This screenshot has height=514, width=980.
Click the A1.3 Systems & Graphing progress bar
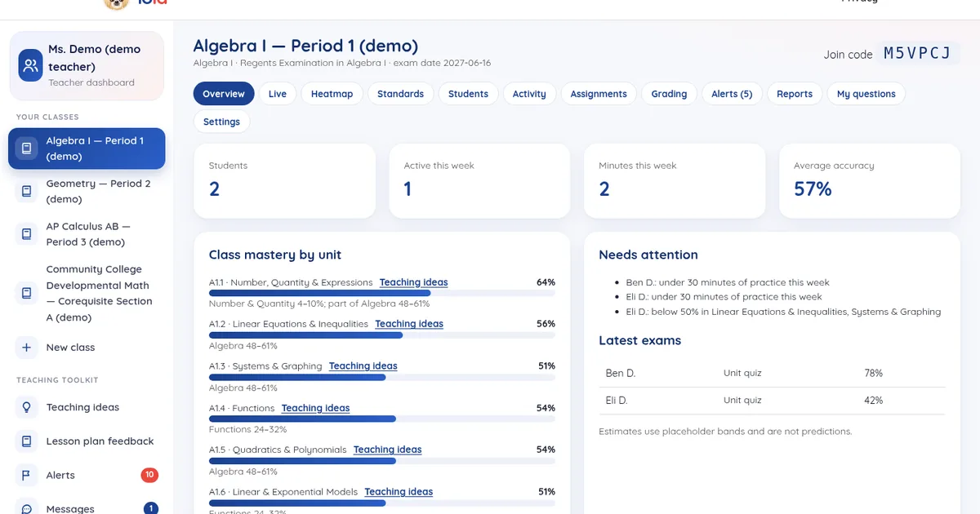coord(382,377)
